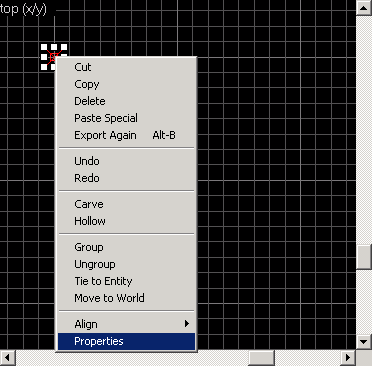
Task: Click Group in the context menu
Action: click(x=126, y=247)
